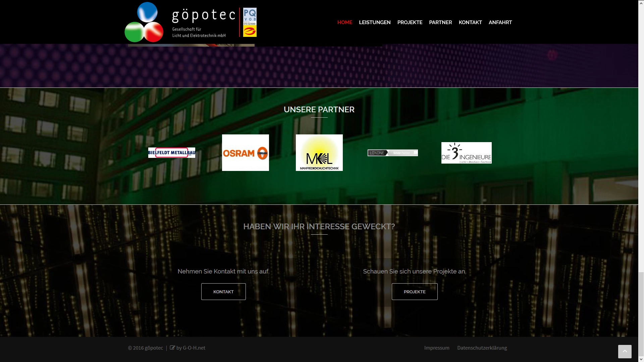Click the UNSERE PARTNER heading
The height and width of the screenshot is (362, 644).
pyautogui.click(x=319, y=110)
